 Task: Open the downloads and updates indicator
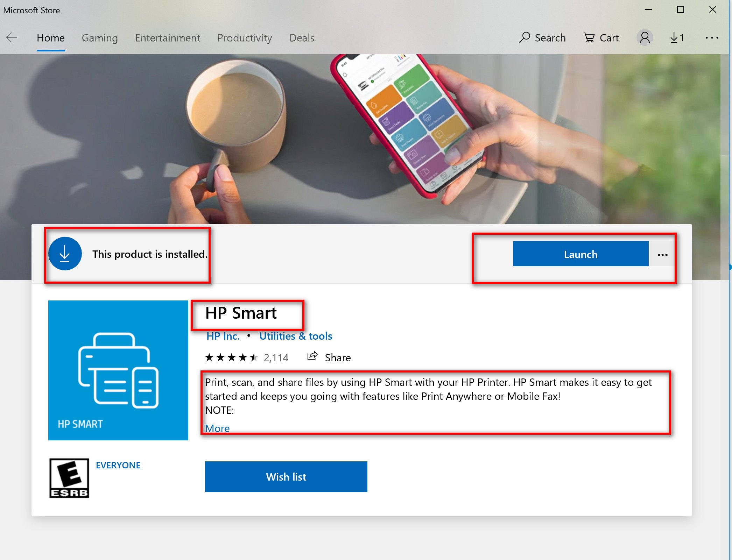click(677, 37)
